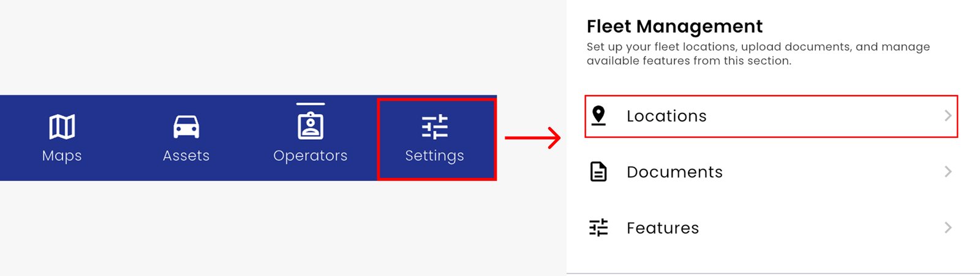Expand Documents using its right chevron

pos(948,172)
